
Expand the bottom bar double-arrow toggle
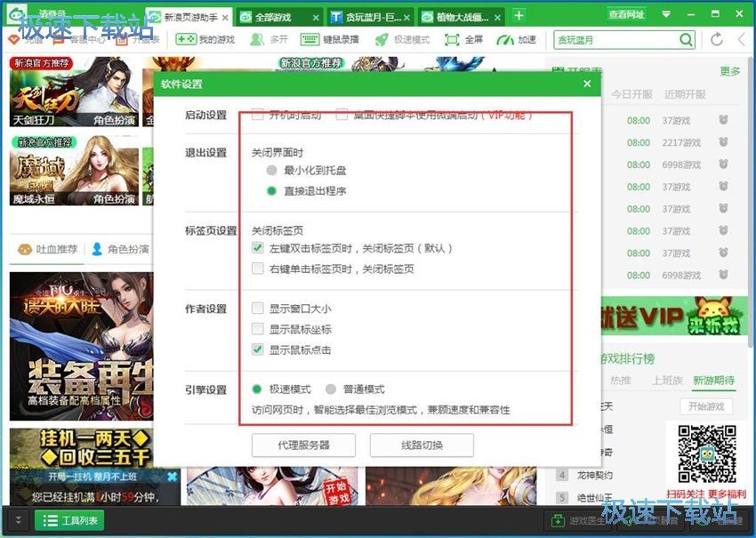[18, 520]
